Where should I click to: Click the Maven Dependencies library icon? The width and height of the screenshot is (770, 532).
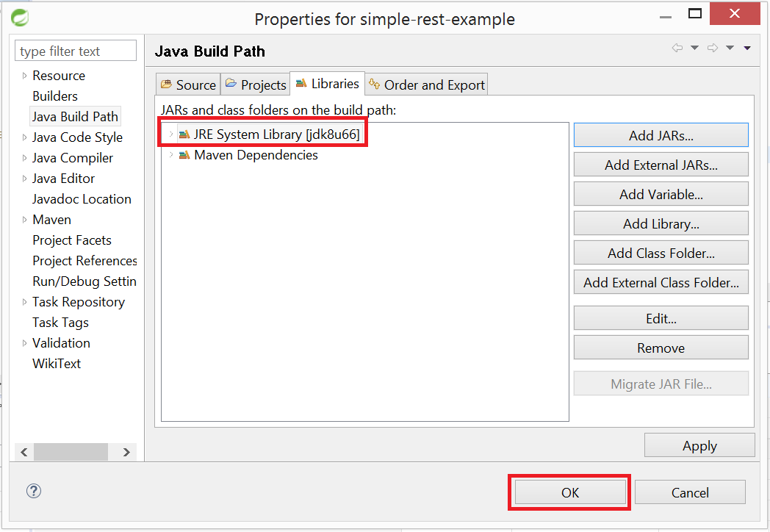pos(184,155)
